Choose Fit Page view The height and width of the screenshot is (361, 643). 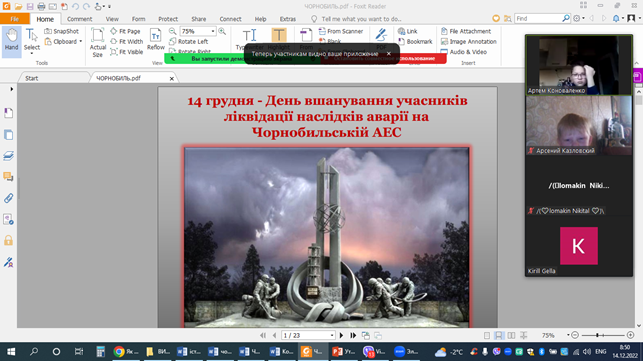tap(125, 31)
